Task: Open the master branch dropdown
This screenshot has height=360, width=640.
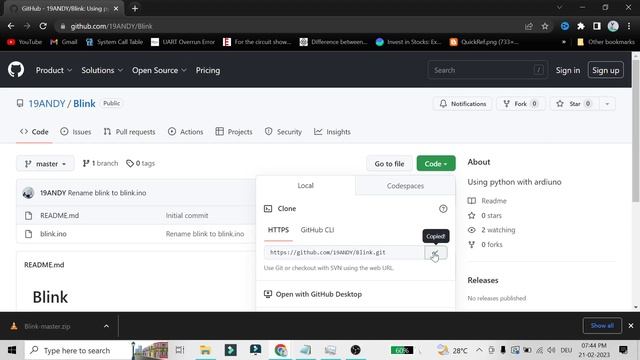Action: [45, 164]
